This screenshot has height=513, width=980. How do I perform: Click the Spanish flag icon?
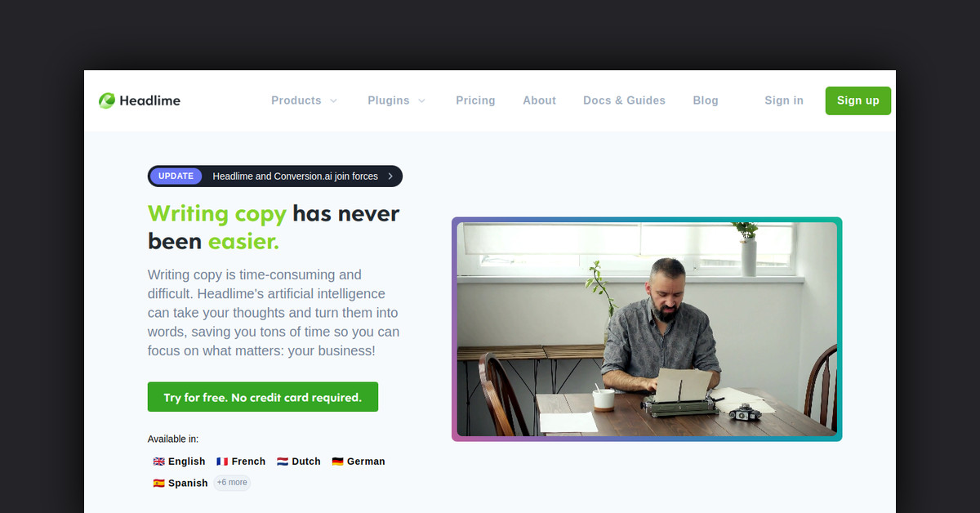click(158, 483)
